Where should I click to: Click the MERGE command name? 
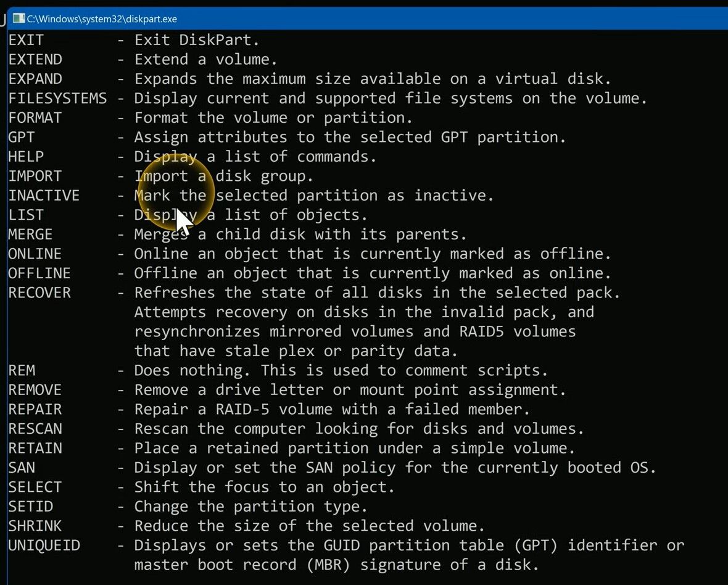[30, 234]
